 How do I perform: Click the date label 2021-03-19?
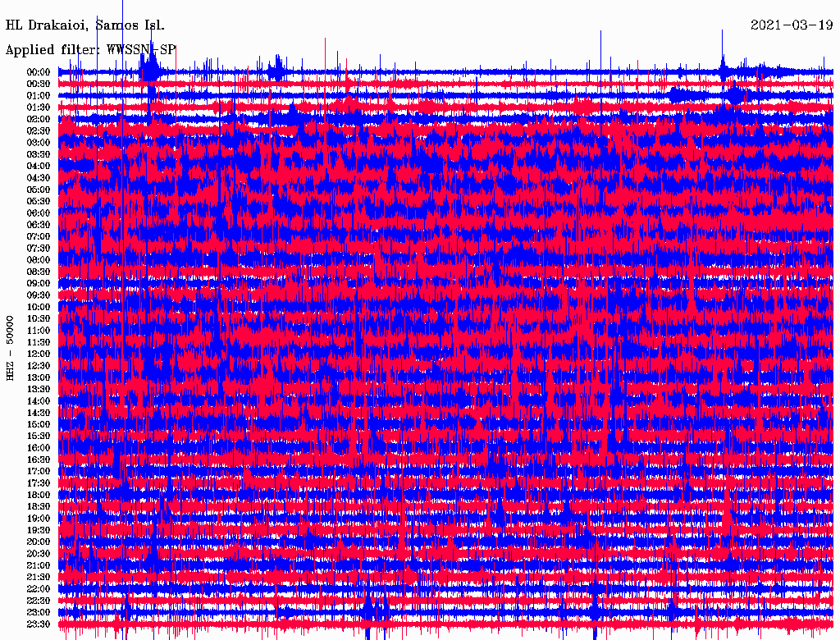pyautogui.click(x=792, y=25)
